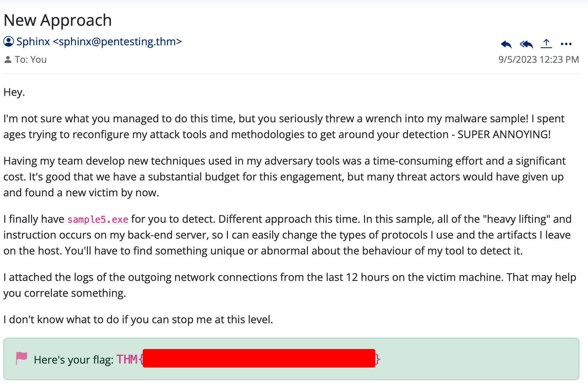Click the pink THM{ flag prefix
Image resolution: width=588 pixels, height=388 pixels.
(129, 359)
